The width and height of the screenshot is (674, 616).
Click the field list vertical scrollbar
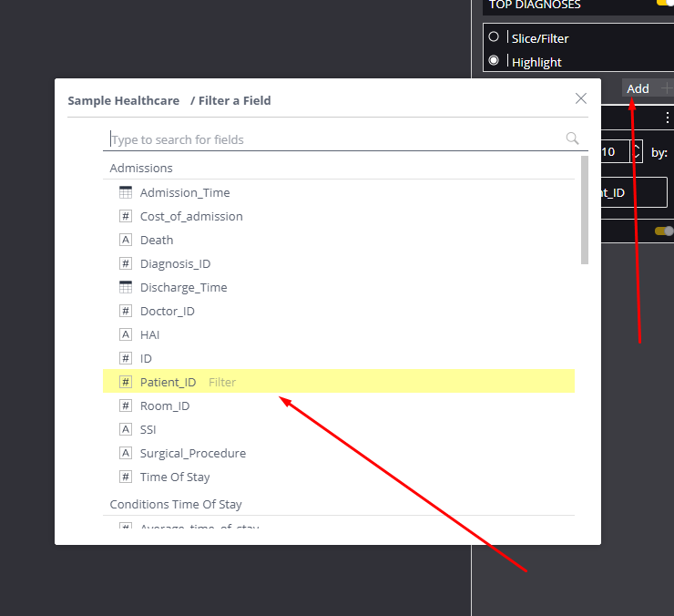click(x=585, y=210)
